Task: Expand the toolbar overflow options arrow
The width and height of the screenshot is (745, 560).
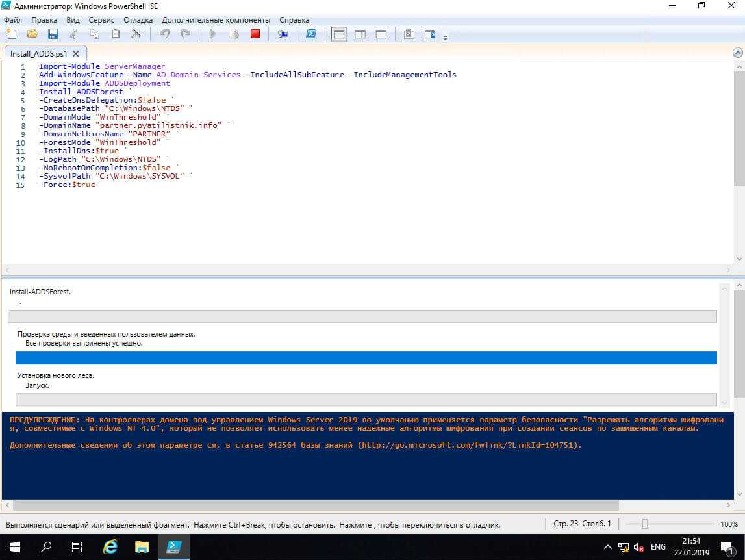Action: pyautogui.click(x=445, y=38)
